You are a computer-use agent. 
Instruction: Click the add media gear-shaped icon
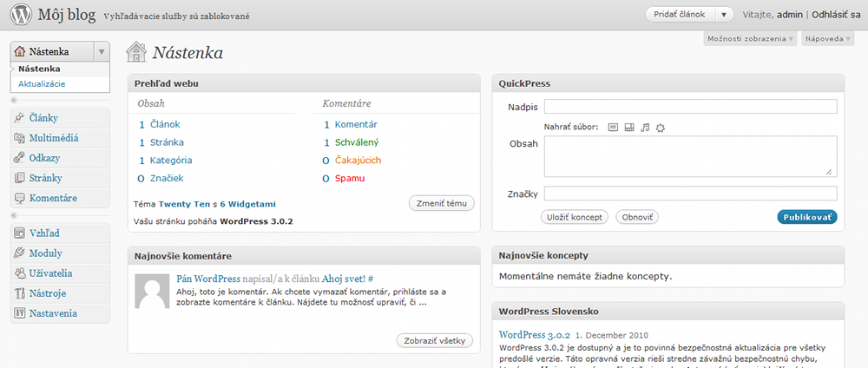tap(660, 128)
